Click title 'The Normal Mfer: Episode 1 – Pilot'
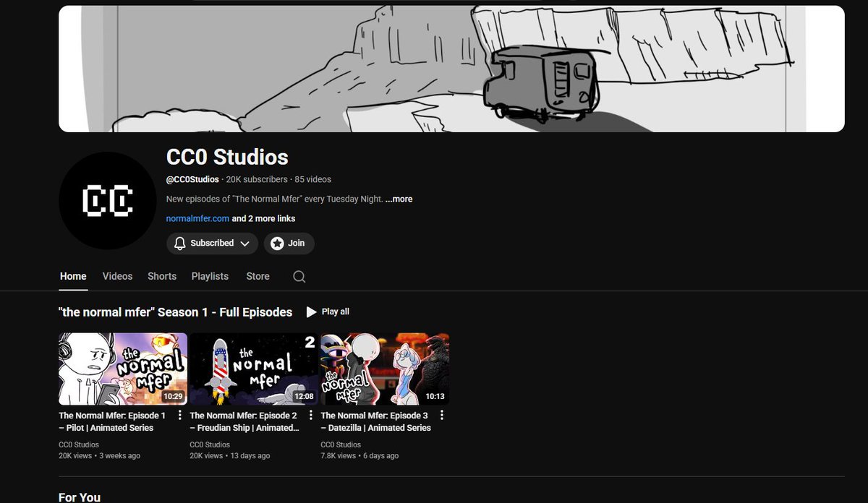Viewport: 868px width, 503px height. (112, 421)
